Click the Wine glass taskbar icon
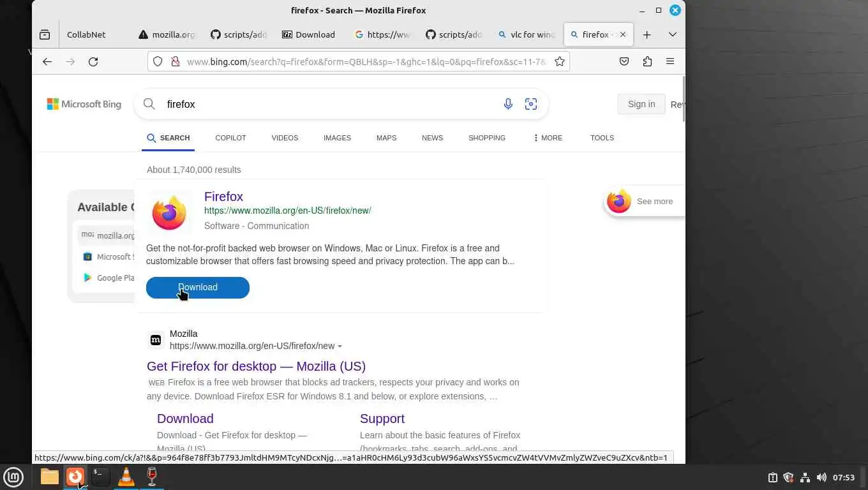Image resolution: width=868 pixels, height=490 pixels. [x=152, y=477]
